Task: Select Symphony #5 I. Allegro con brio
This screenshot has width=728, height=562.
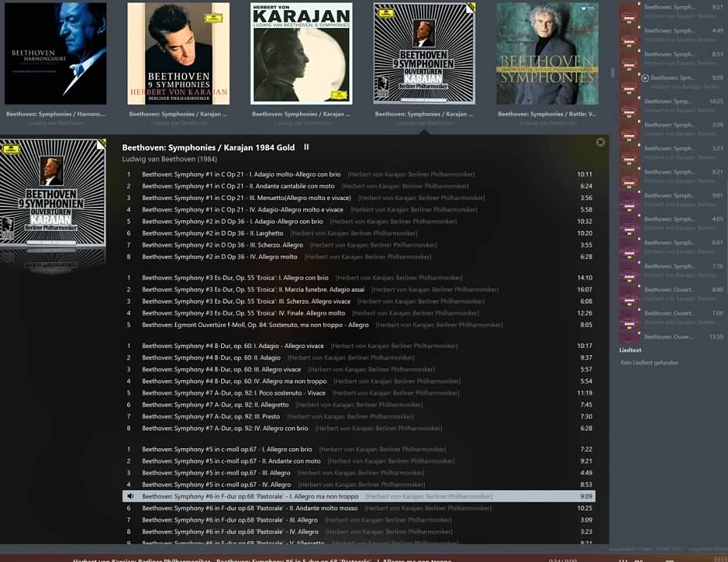Action: tap(359, 450)
